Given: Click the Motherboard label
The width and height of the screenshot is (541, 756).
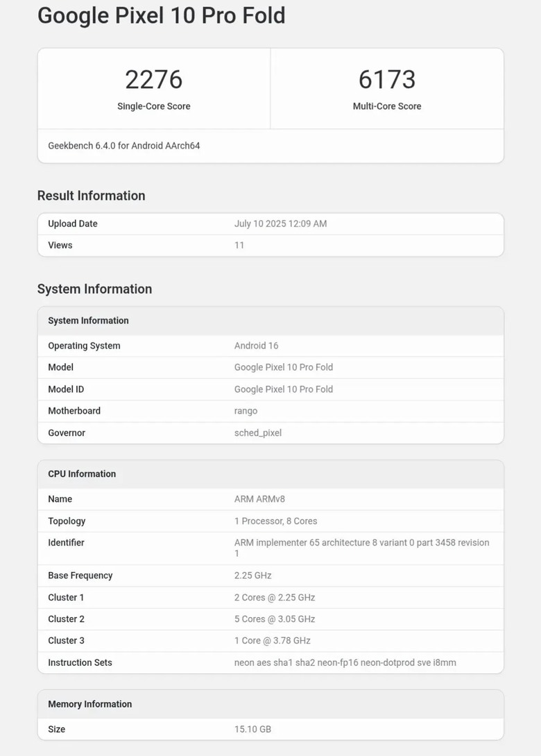Looking at the screenshot, I should pos(74,411).
